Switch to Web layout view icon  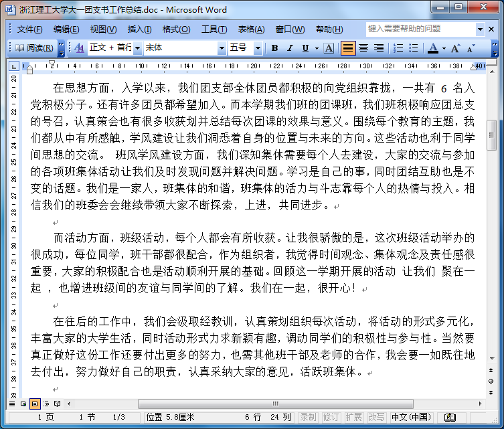pos(23,404)
